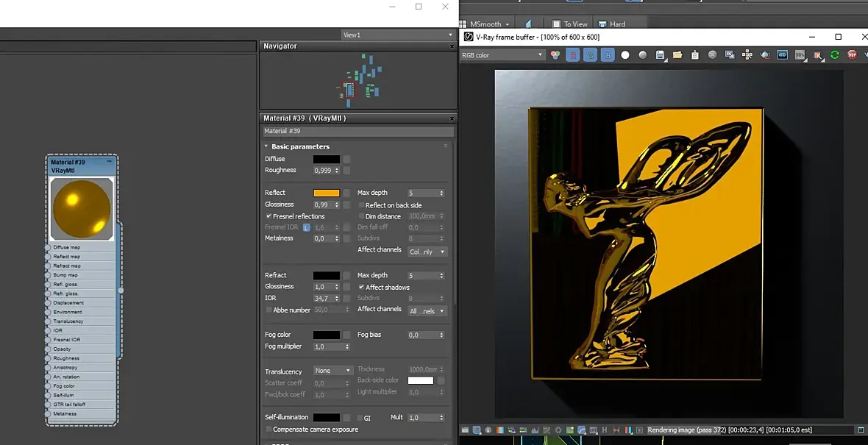Uncheck Affect shadows checkbox
Viewport: 868px width, 445px height.
[361, 288]
